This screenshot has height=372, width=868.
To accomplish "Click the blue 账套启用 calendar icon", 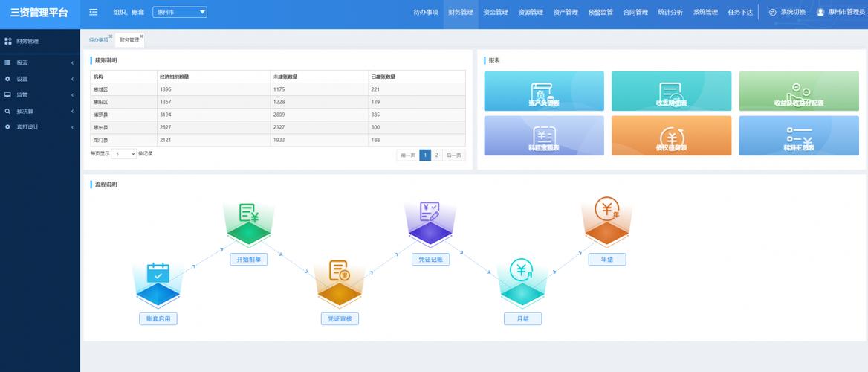I will click(158, 273).
